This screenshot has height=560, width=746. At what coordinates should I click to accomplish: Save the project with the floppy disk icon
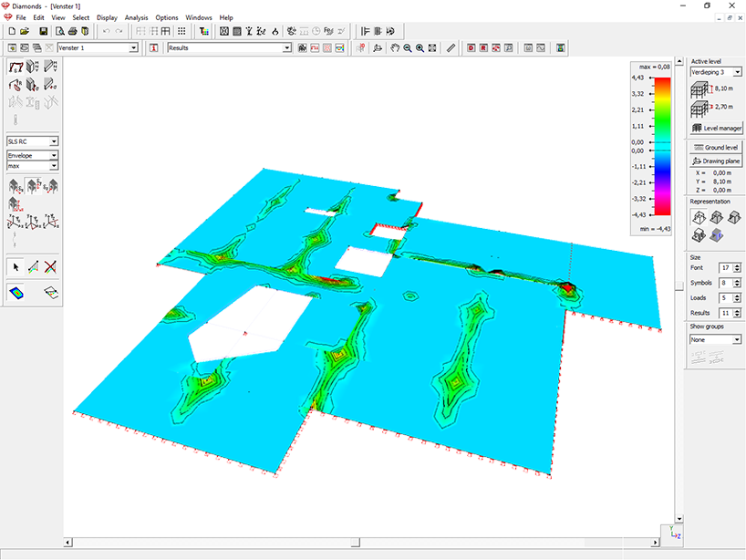click(43, 31)
